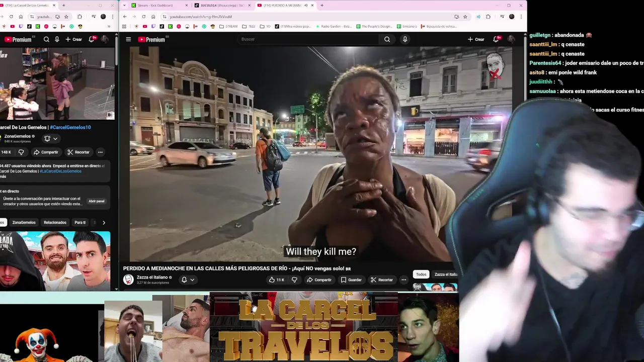Activate voice search microphone in right YouTube window
The width and height of the screenshot is (644, 362).
(405, 39)
